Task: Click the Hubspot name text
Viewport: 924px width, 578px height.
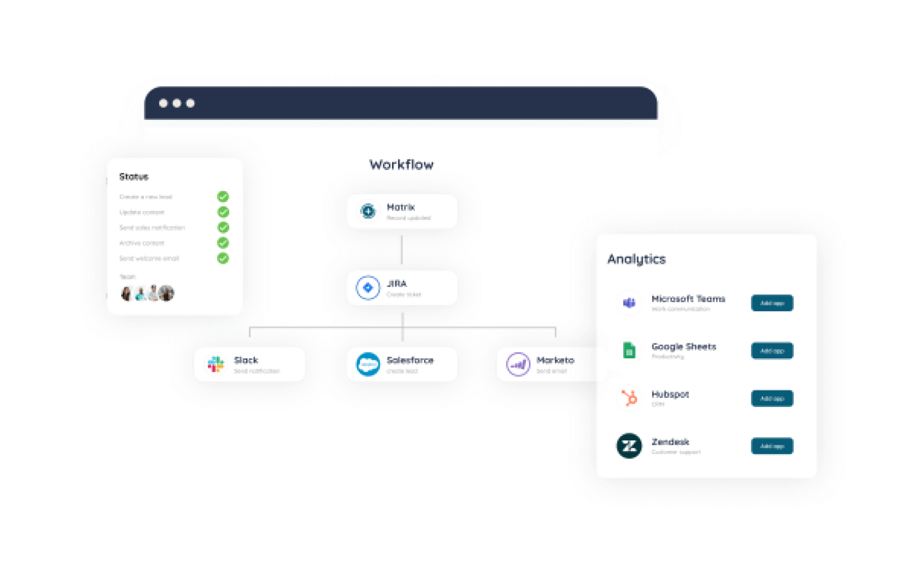Action: point(670,394)
